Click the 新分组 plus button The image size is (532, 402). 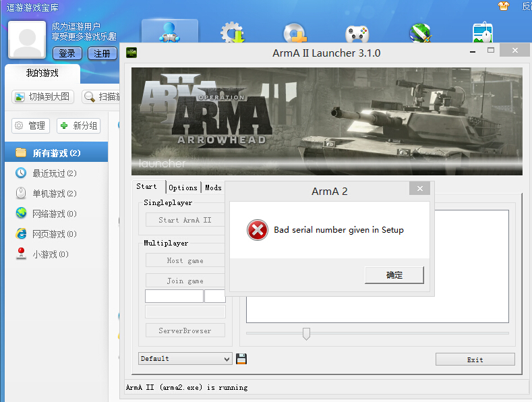(x=79, y=125)
